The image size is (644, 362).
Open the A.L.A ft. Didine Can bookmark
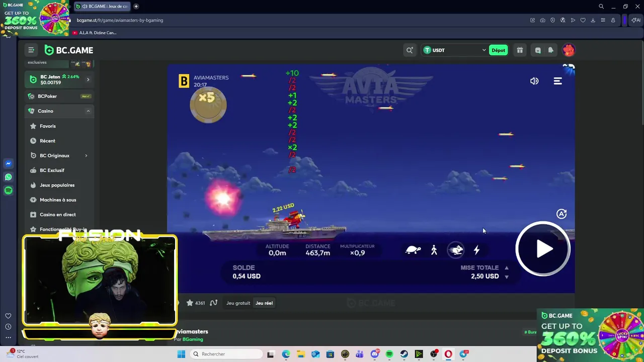94,33
